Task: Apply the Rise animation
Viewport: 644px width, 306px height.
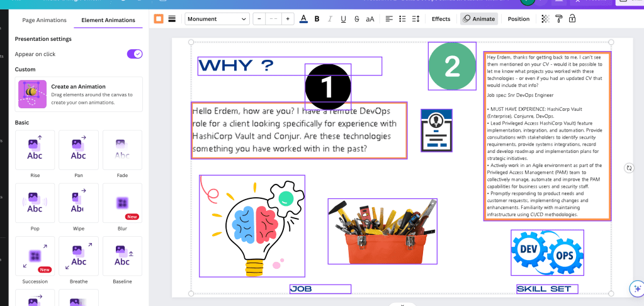Action: 35,150
